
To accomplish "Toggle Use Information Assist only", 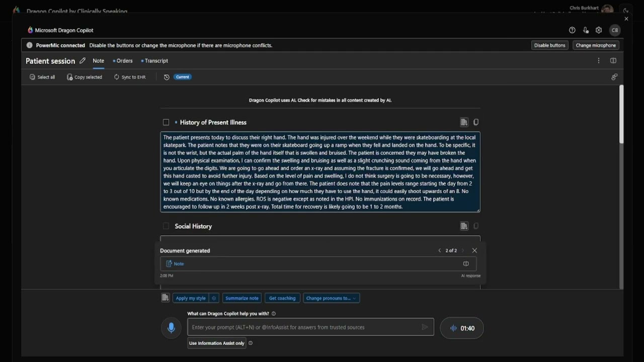I will click(217, 343).
